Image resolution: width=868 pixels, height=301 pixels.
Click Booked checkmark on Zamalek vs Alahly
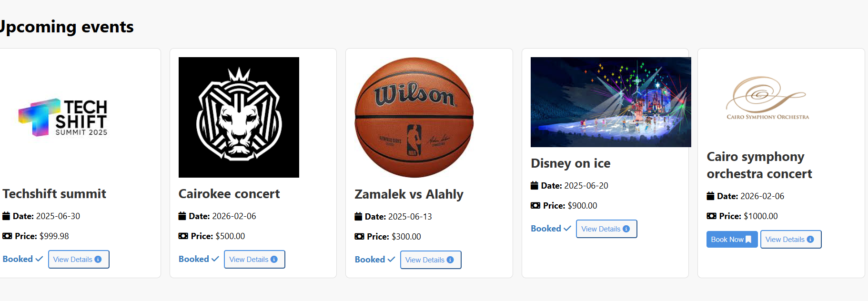click(x=391, y=260)
